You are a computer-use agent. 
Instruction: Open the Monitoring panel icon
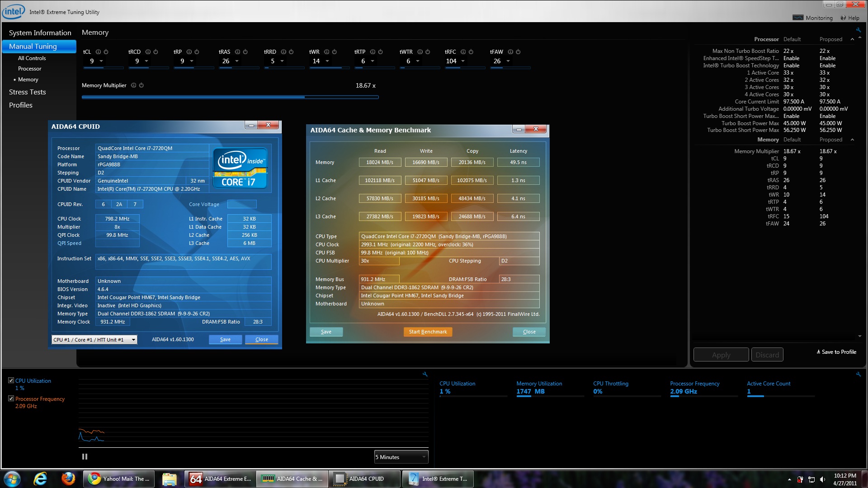798,18
